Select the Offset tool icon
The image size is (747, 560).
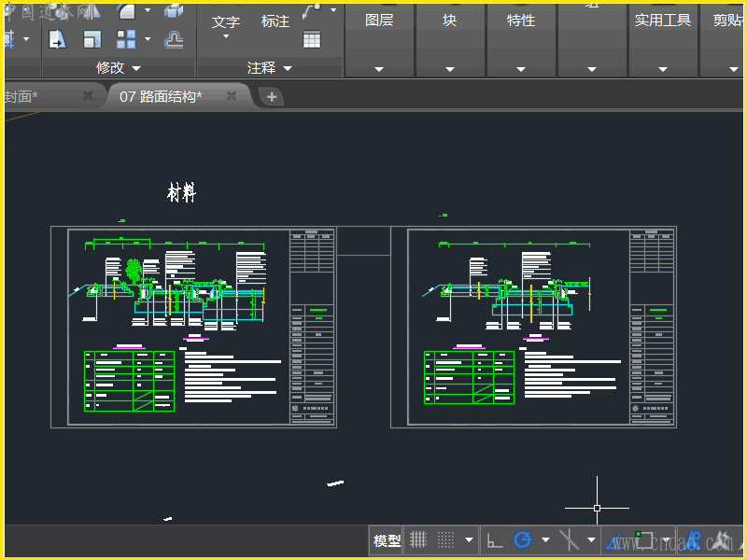(174, 39)
